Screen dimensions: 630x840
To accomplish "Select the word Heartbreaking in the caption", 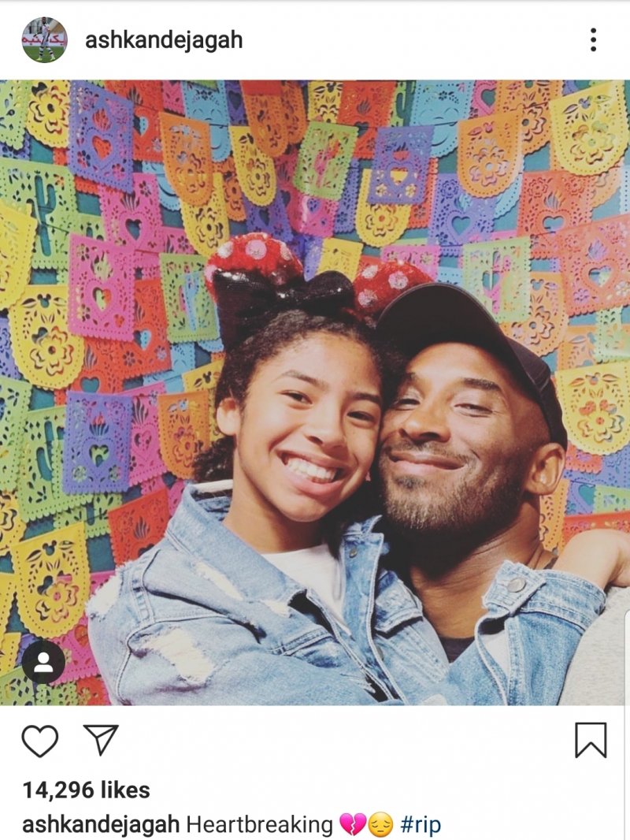I will [x=259, y=825].
